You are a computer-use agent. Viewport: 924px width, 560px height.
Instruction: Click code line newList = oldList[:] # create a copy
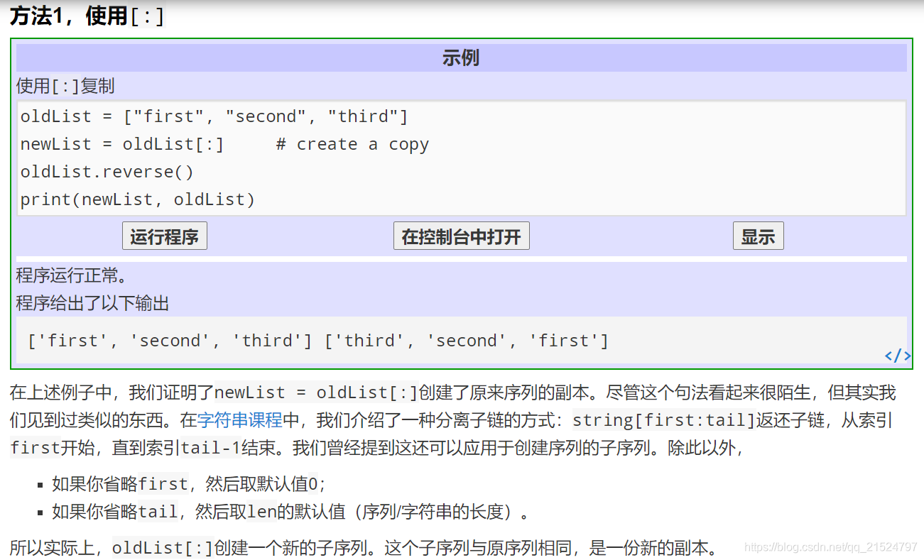[224, 144]
